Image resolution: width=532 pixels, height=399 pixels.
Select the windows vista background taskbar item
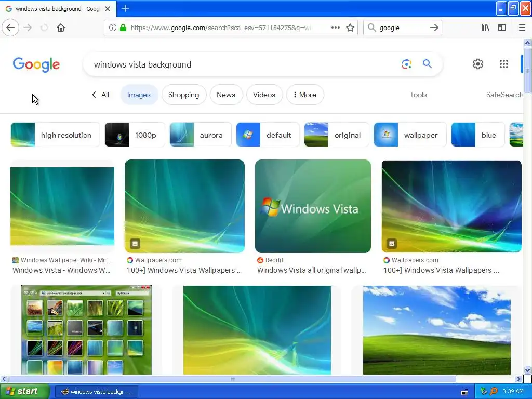tap(96, 392)
